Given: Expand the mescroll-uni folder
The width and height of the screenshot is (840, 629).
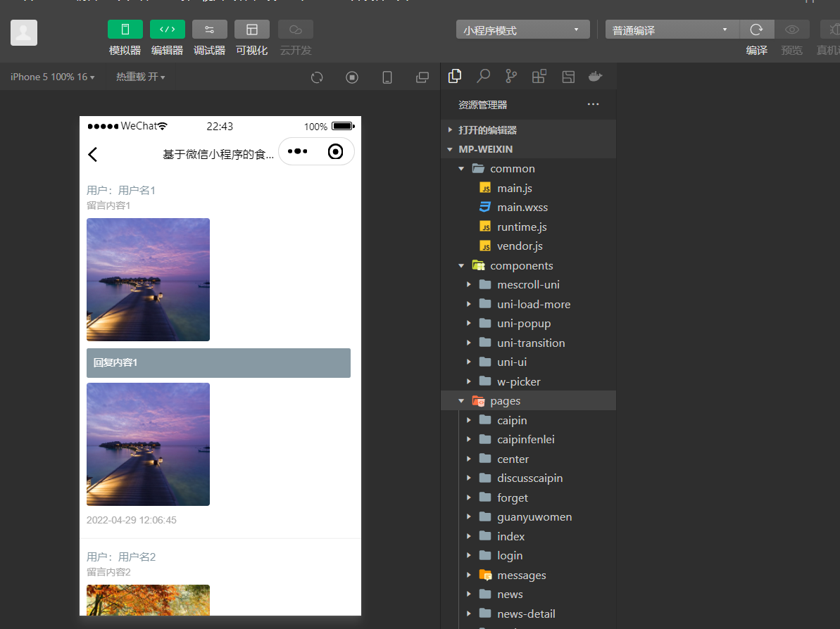Looking at the screenshot, I should tap(528, 285).
